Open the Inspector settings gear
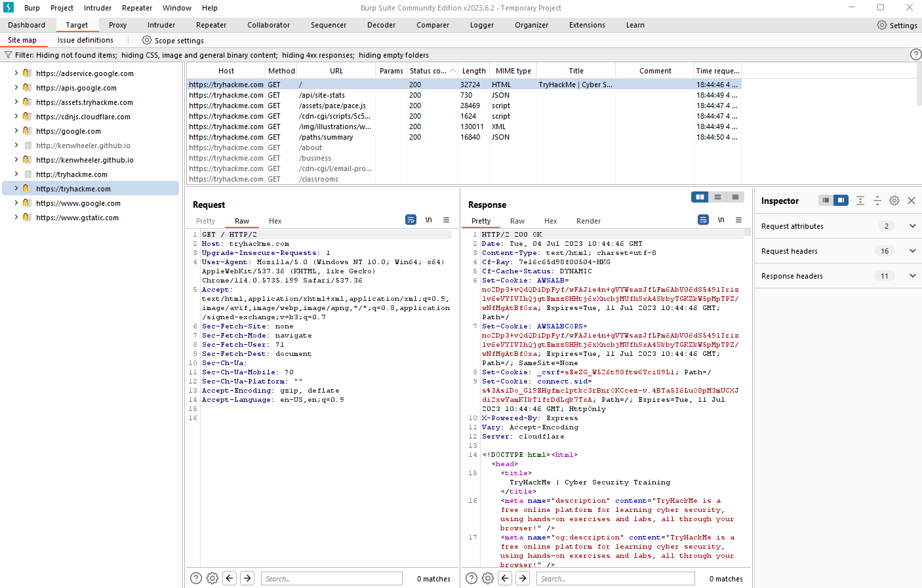The width and height of the screenshot is (922, 588). coord(894,201)
